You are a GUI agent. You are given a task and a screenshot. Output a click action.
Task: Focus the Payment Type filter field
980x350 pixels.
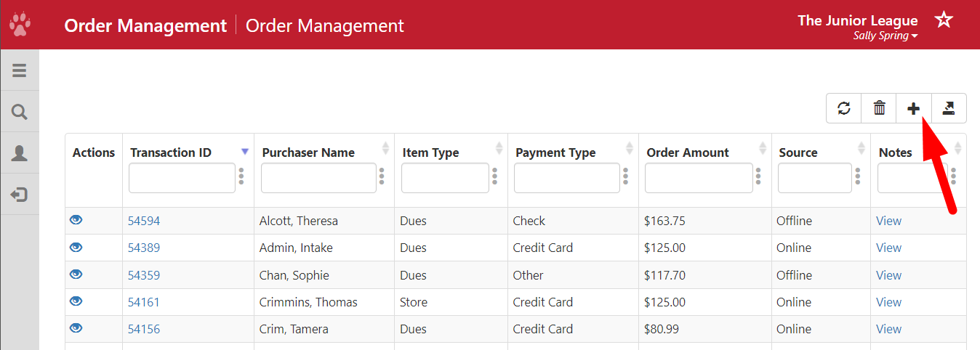[x=567, y=178]
